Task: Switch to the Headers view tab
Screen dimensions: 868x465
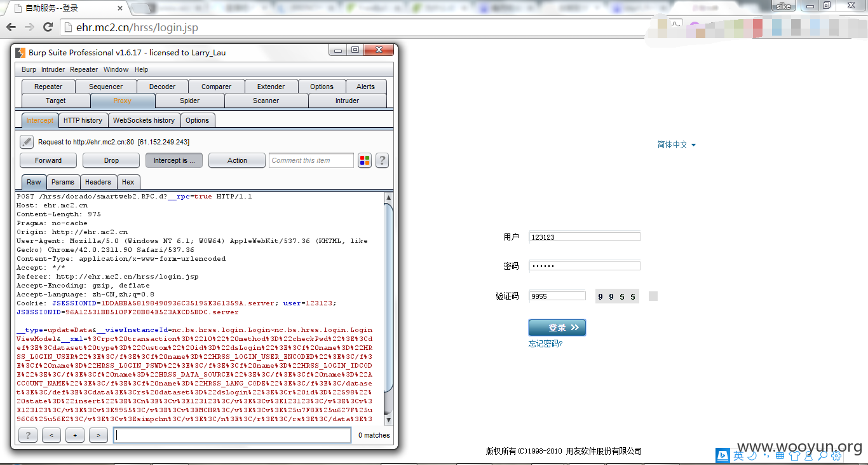Action: pos(98,182)
